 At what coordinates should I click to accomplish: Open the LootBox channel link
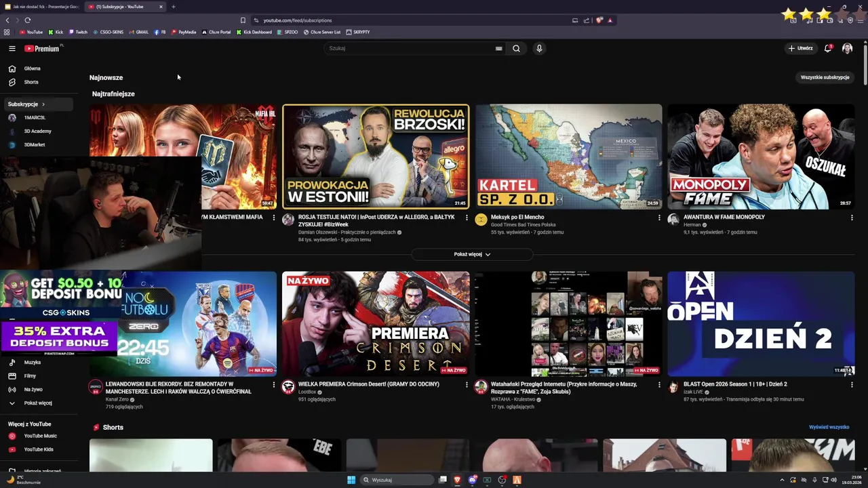(x=307, y=392)
